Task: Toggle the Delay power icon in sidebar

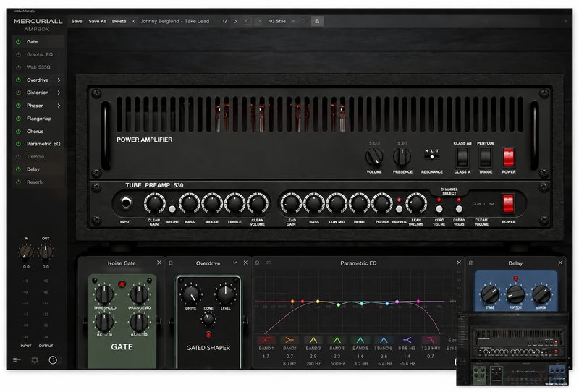Action: (x=18, y=169)
